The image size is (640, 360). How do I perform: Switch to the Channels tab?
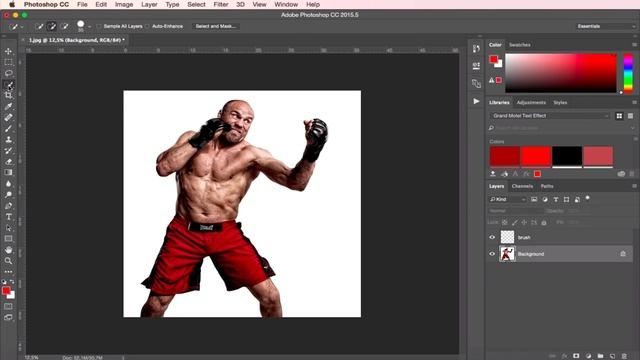click(522, 186)
